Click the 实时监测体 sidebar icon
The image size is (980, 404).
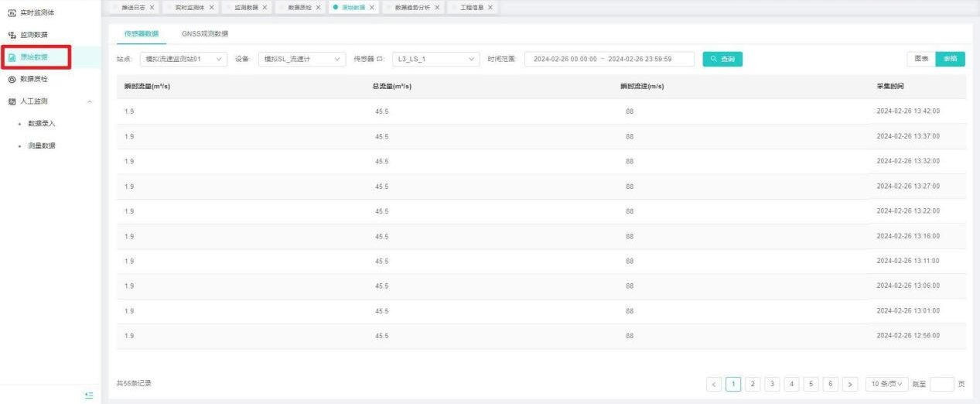(x=12, y=12)
